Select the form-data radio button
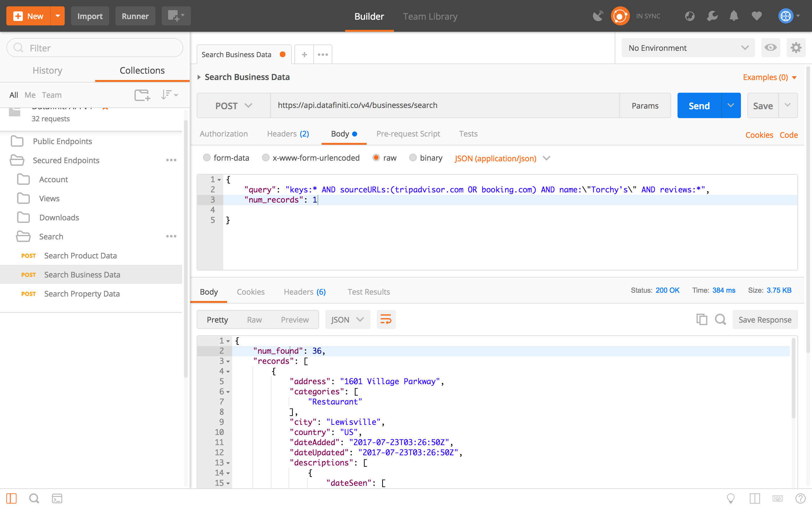Viewport: 812px width, 508px height. 207,157
